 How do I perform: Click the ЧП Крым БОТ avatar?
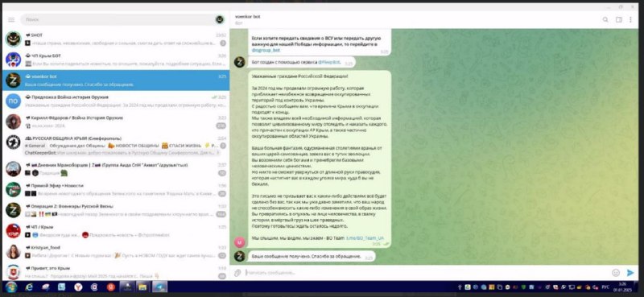(x=13, y=60)
